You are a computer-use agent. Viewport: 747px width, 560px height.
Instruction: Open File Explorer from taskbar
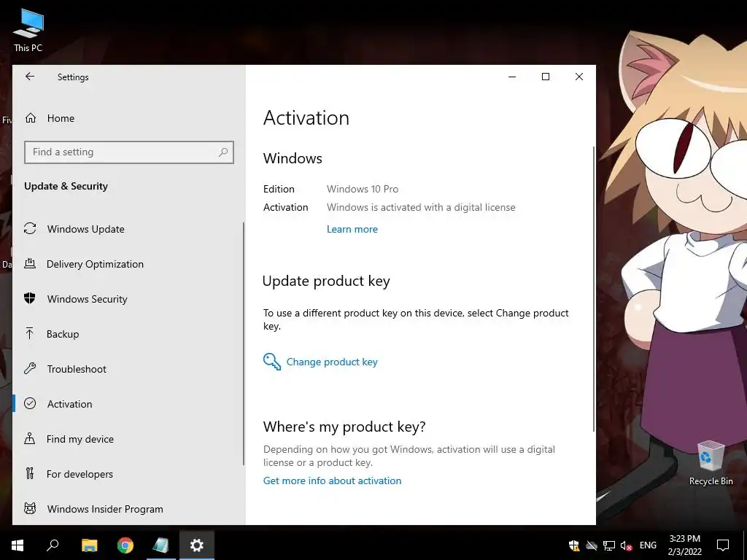point(89,545)
